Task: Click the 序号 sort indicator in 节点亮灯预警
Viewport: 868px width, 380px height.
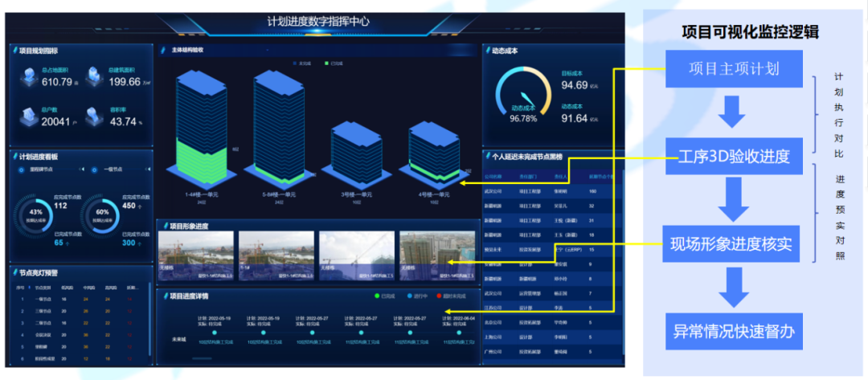Action: coord(29,287)
